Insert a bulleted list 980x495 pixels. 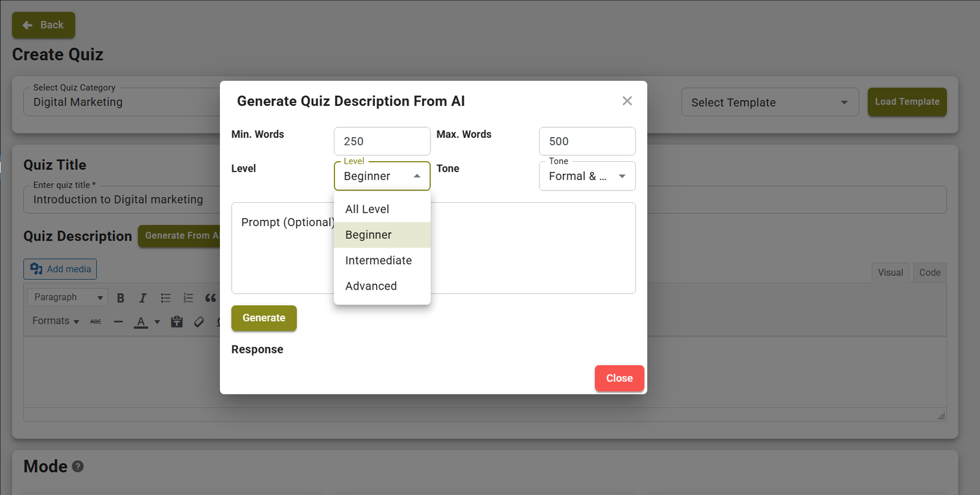(165, 298)
